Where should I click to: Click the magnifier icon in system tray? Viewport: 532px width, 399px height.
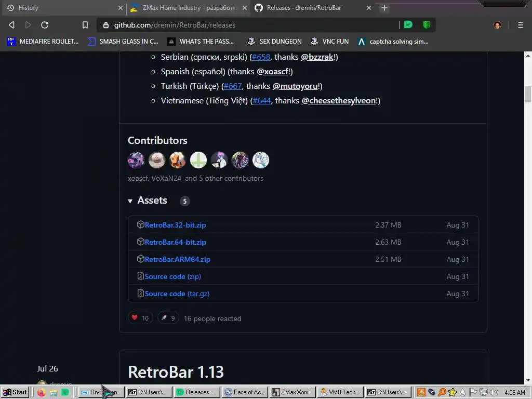pyautogui.click(x=442, y=392)
